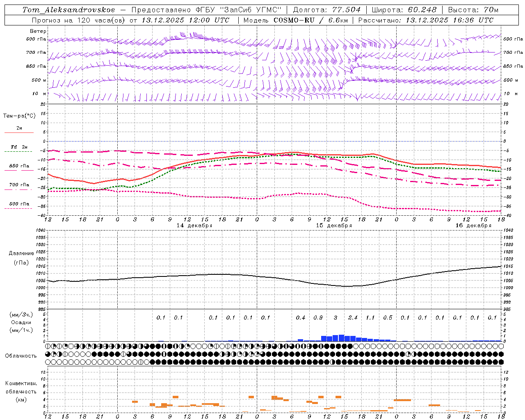
Task: Select the "500 м" wind level label on left axis
Action: click(x=39, y=80)
